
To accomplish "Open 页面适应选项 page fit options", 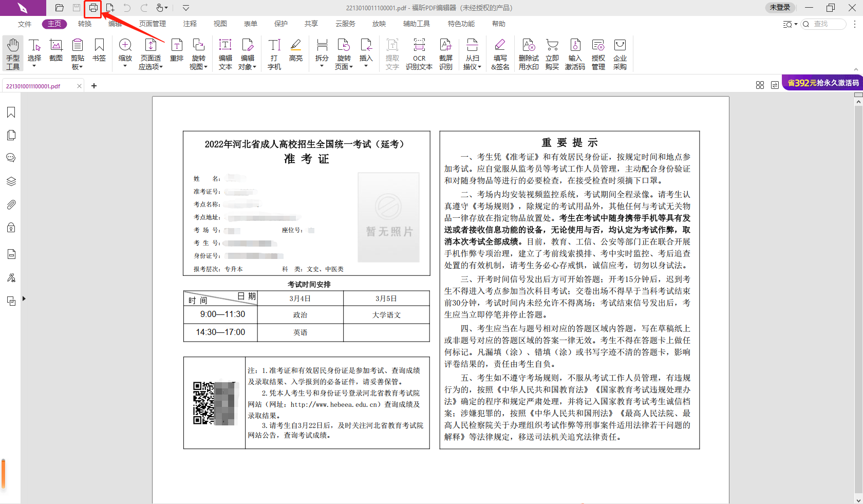I will 151,53.
